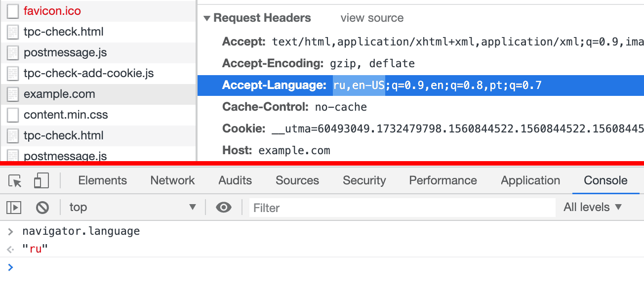Clear the console with the block icon
This screenshot has height=300, width=644.
(x=42, y=208)
